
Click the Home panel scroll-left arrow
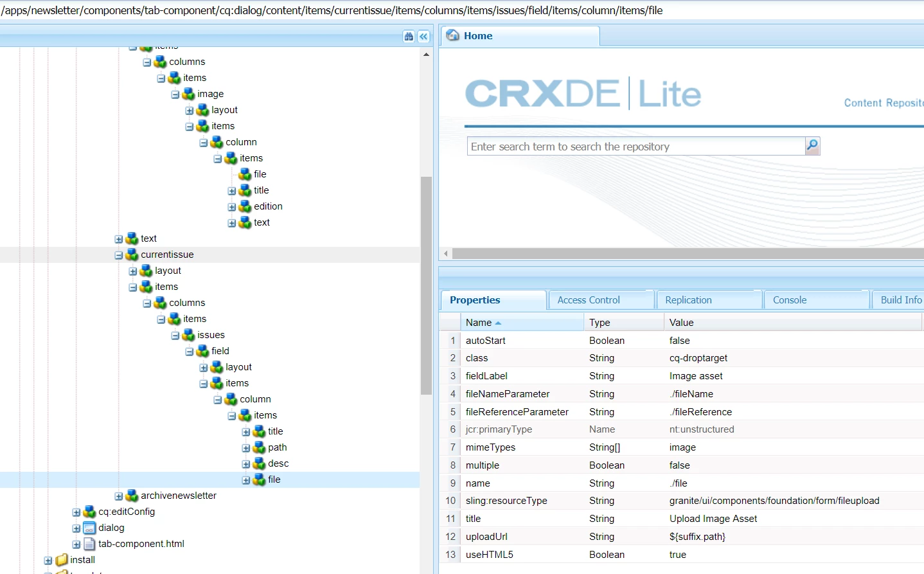(446, 253)
